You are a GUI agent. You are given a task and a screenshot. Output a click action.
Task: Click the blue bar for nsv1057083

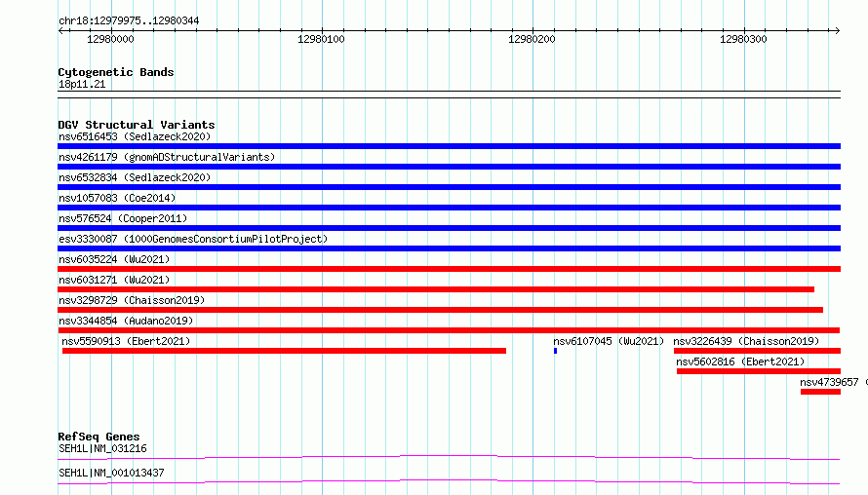pos(449,208)
